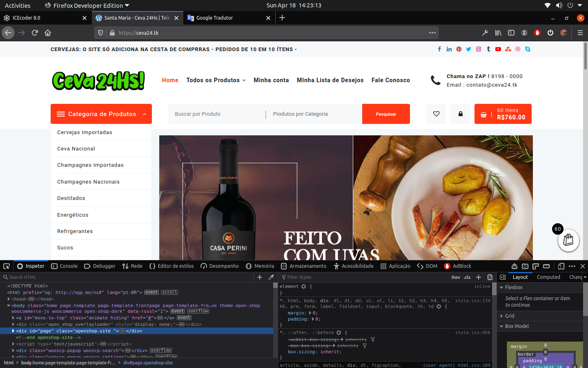Activate the element picker in DevTools
Screen dimensions: 588x368
7,266
